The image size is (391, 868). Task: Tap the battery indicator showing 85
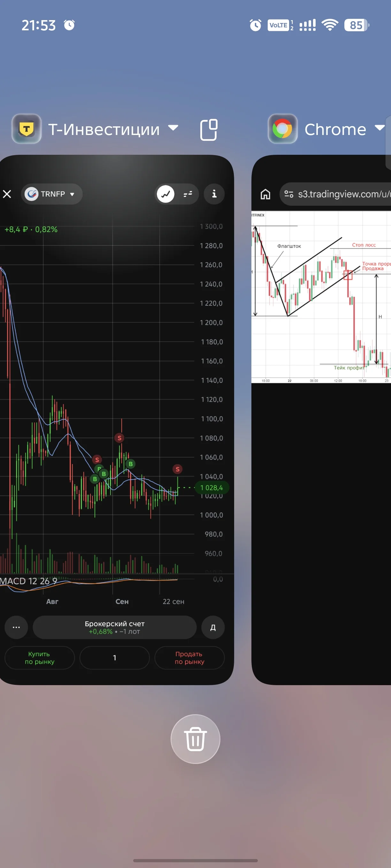pyautogui.click(x=357, y=25)
